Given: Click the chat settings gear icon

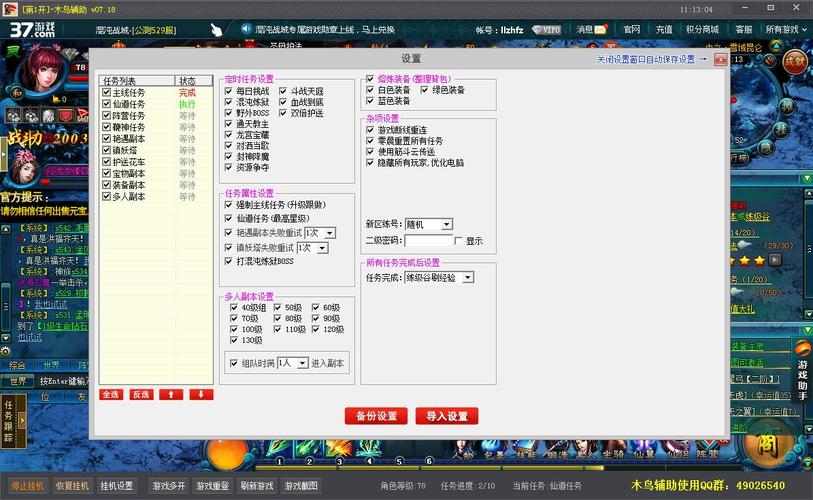Looking at the screenshot, I should click(x=6, y=351).
